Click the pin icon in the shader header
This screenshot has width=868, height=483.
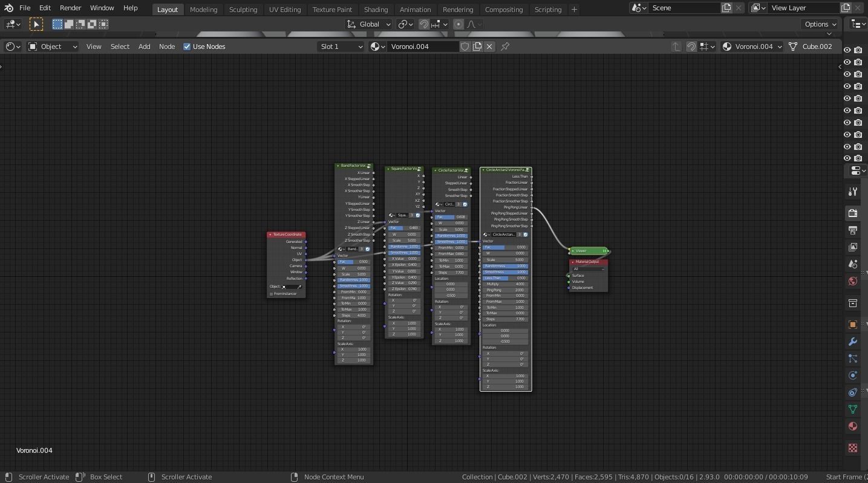coord(505,46)
